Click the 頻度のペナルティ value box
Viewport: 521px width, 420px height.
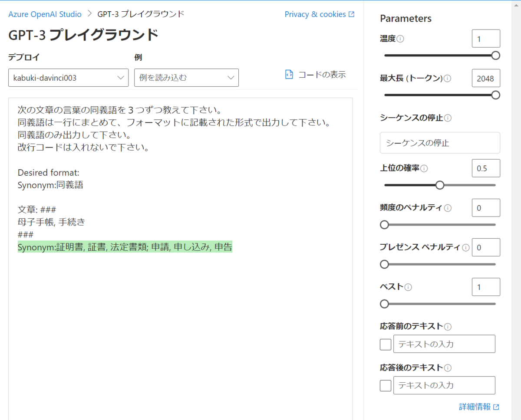pos(486,208)
